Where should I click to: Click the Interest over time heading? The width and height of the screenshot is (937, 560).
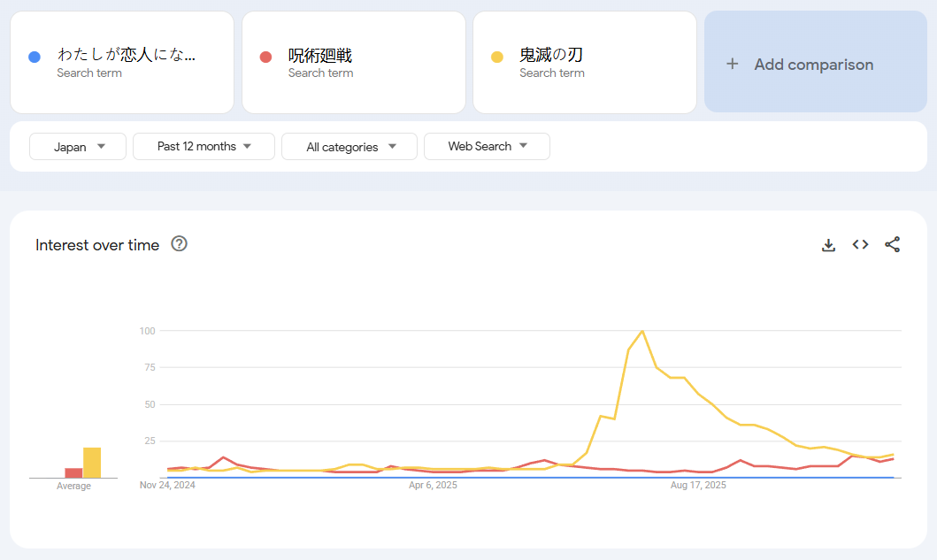[97, 245]
